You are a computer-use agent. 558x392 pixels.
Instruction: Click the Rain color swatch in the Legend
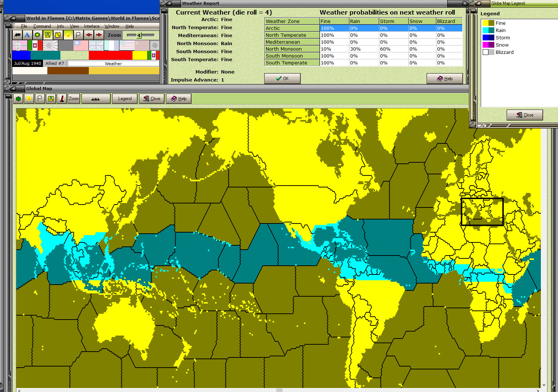488,30
